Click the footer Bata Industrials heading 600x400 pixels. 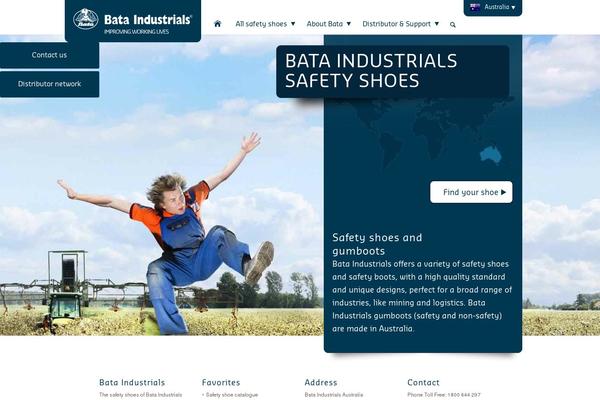coord(132,382)
